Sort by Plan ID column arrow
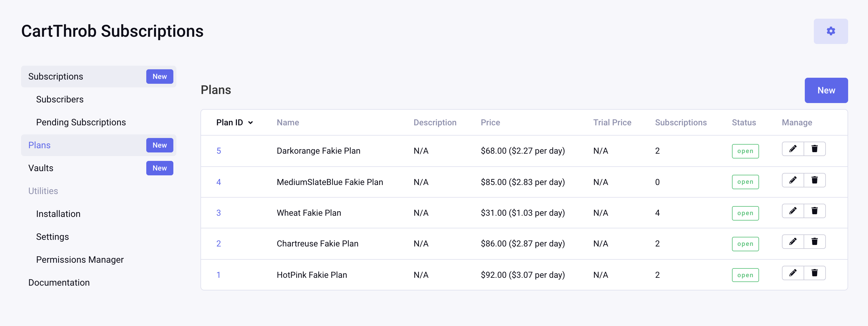868x326 pixels. coord(250,123)
